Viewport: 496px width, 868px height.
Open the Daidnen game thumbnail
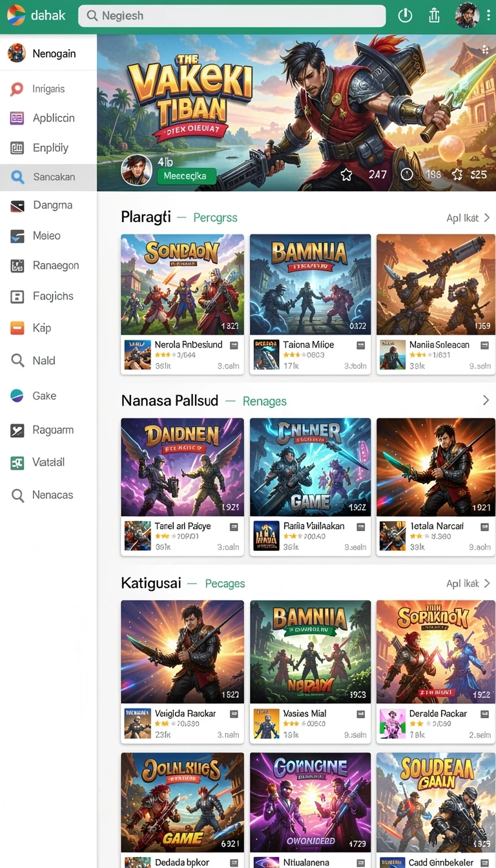pyautogui.click(x=182, y=466)
